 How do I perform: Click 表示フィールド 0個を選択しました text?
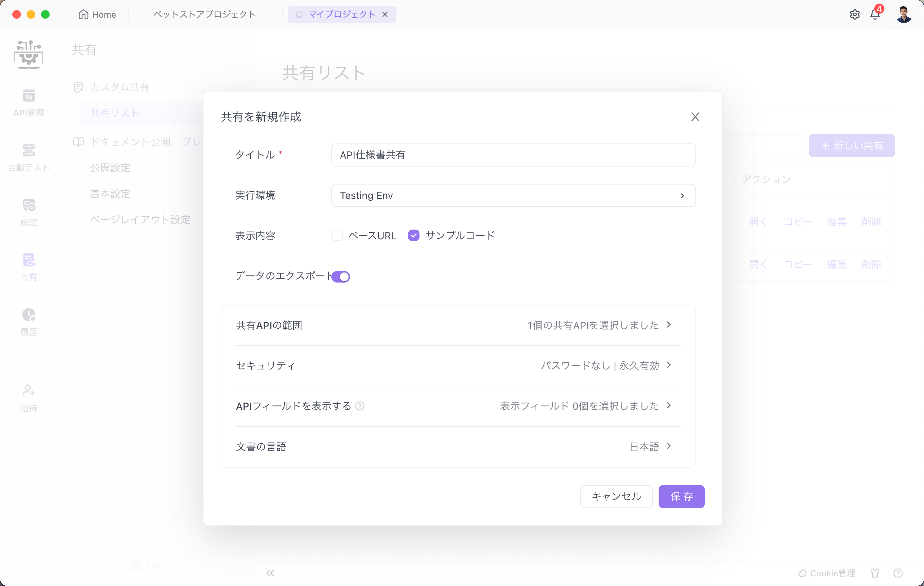[x=579, y=406]
